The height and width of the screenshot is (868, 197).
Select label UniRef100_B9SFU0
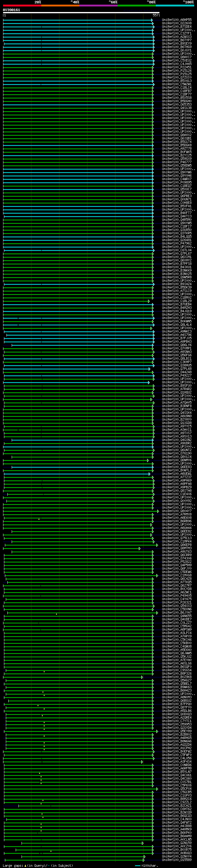[177, 386]
